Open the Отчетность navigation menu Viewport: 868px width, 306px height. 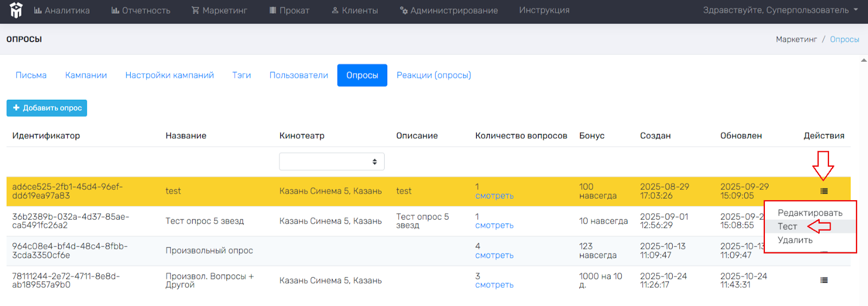[141, 10]
